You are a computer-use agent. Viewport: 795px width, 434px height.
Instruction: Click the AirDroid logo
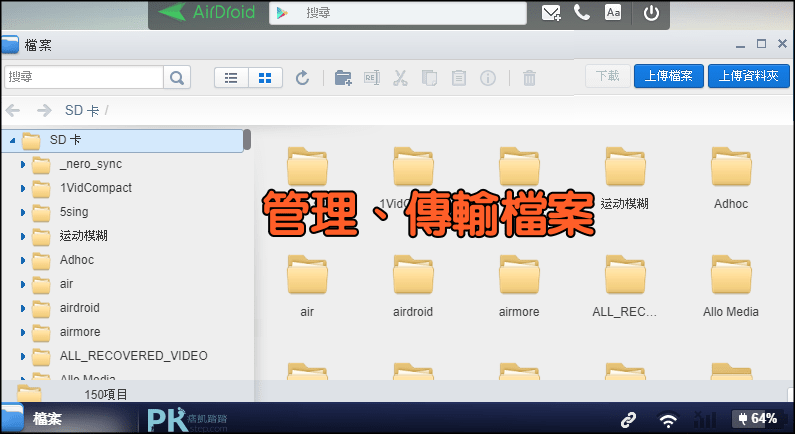[x=206, y=12]
